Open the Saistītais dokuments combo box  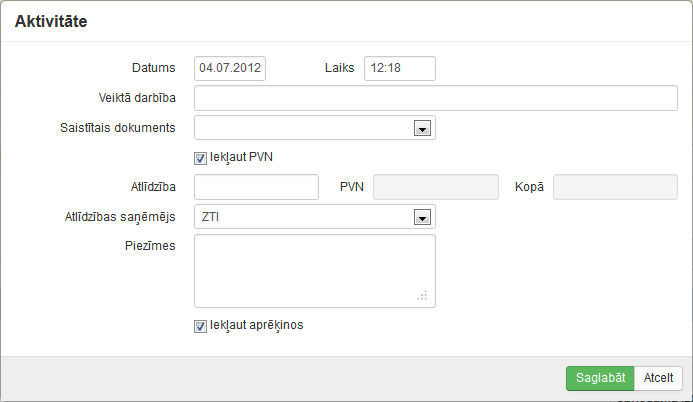pyautogui.click(x=304, y=128)
